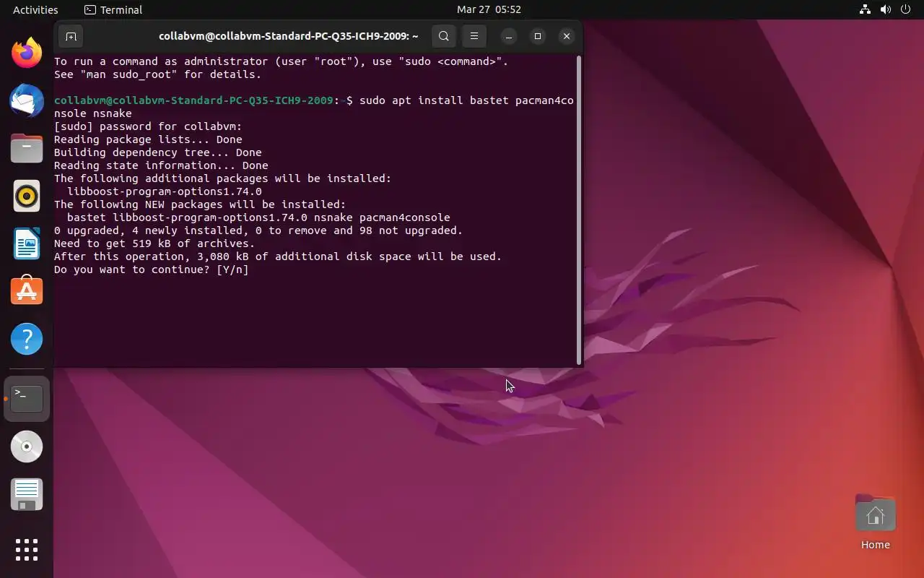The height and width of the screenshot is (578, 924).
Task: Click the 'See "man sudo_root" for details.' line
Action: click(x=157, y=74)
